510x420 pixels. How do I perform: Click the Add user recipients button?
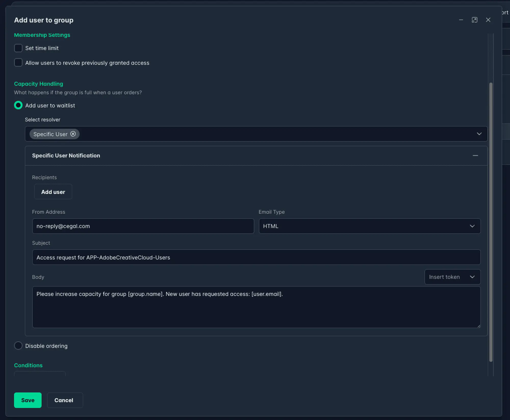pos(53,192)
